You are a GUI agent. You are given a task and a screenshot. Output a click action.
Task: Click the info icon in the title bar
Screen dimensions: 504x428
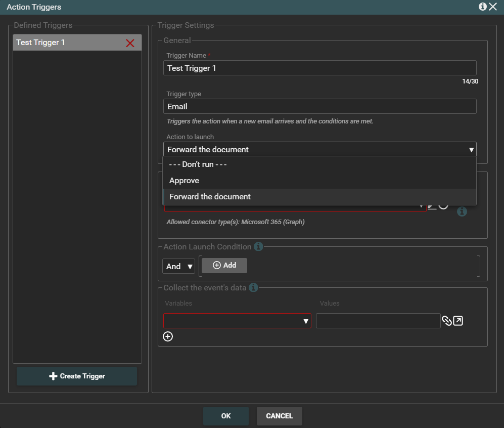click(x=483, y=7)
